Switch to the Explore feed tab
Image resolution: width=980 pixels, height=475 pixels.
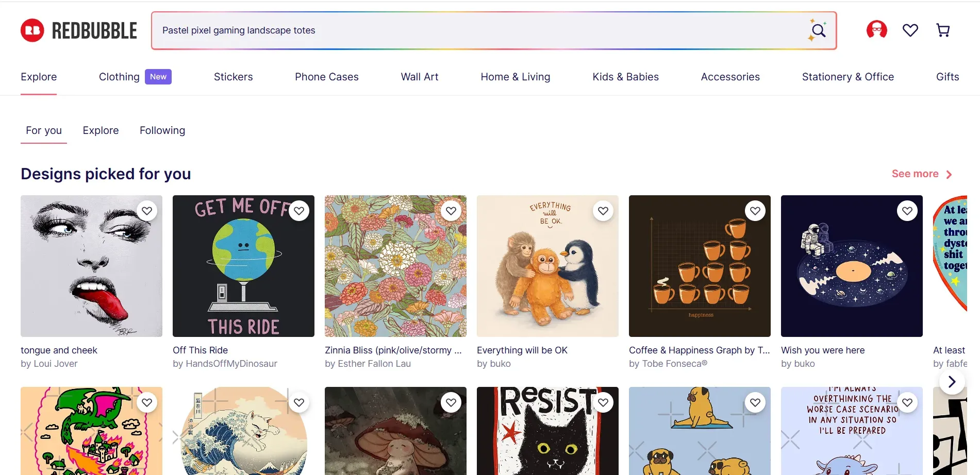tap(101, 130)
